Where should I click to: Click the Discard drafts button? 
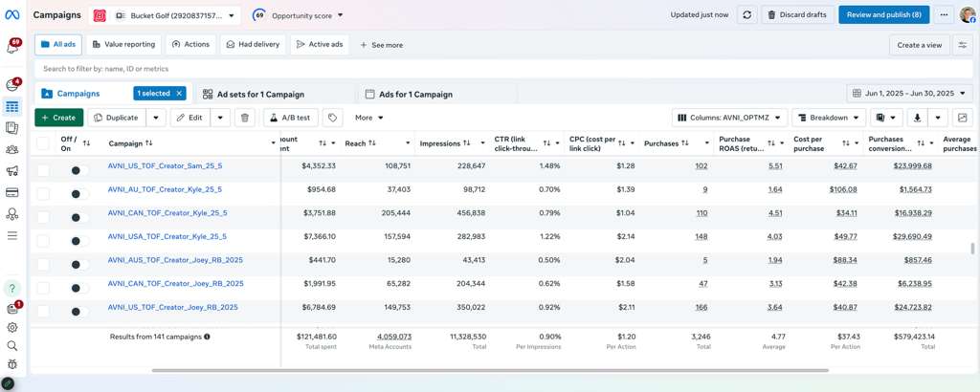click(797, 15)
